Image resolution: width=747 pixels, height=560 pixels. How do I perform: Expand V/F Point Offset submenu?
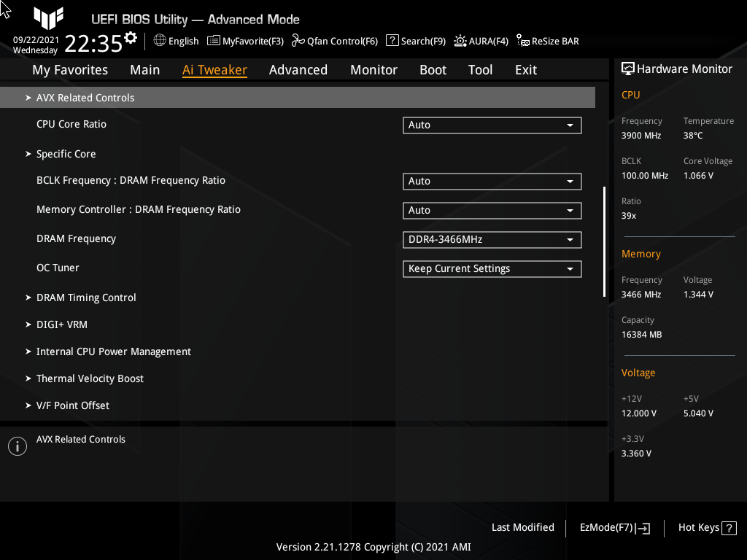72,405
